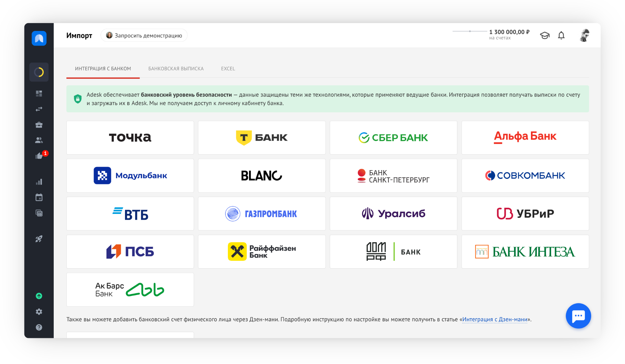Switch to Интеграция с банком tab
The height and width of the screenshot is (364, 625).
[x=103, y=69]
